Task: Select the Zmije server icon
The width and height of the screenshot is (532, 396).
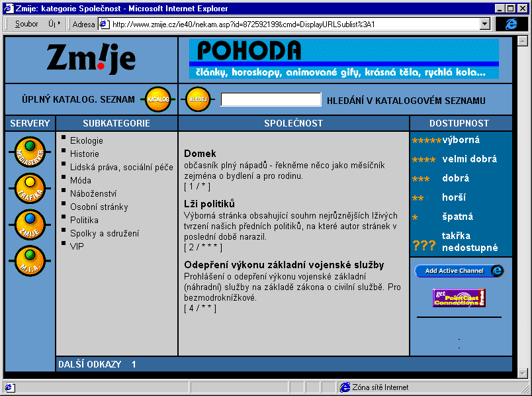Action: click(x=30, y=224)
